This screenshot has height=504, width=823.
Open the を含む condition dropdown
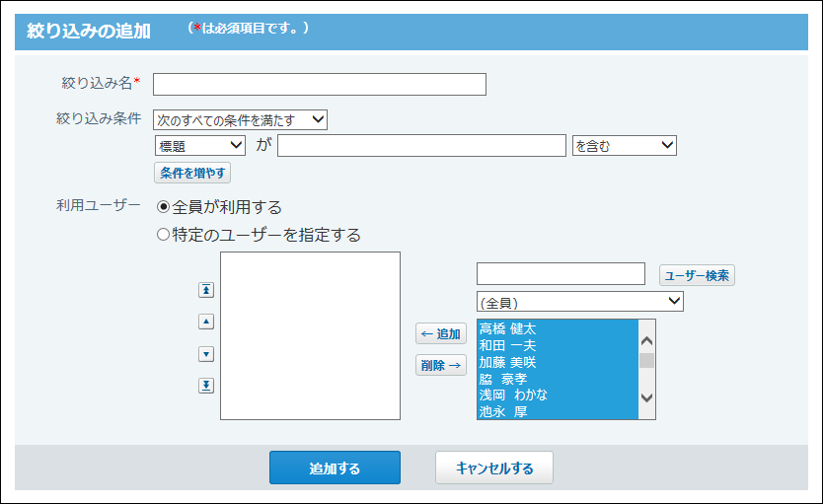[x=624, y=145]
